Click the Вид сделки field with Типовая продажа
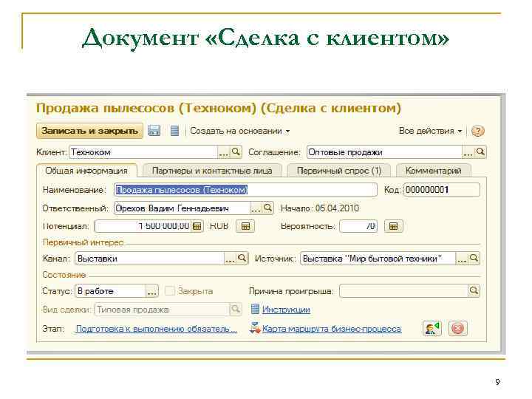 pyautogui.click(x=162, y=310)
